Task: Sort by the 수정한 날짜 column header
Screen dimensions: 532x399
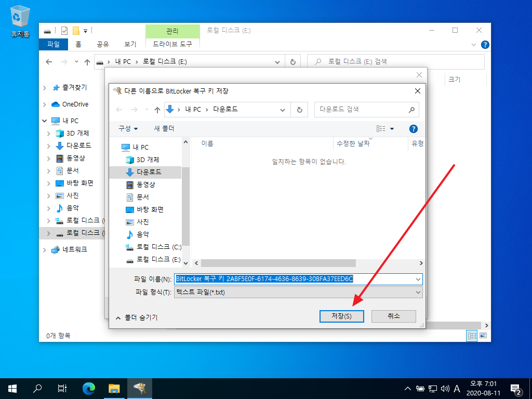Action: click(353, 143)
